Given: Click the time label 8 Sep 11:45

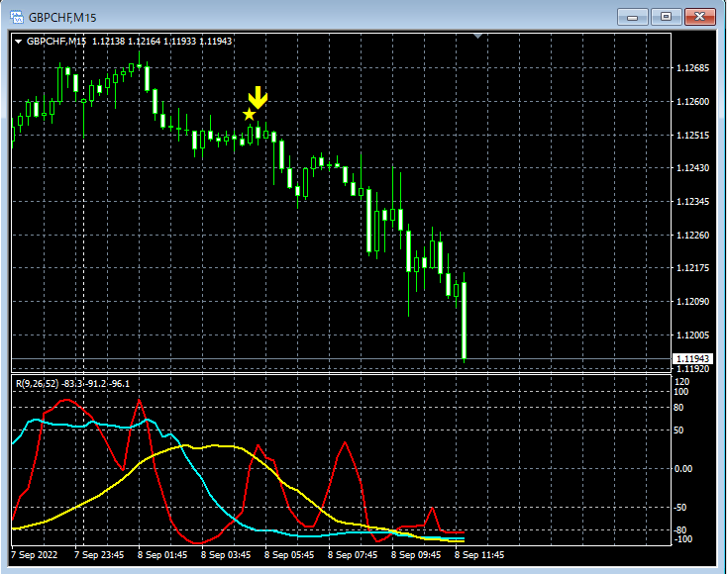Looking at the screenshot, I should click(x=479, y=555).
